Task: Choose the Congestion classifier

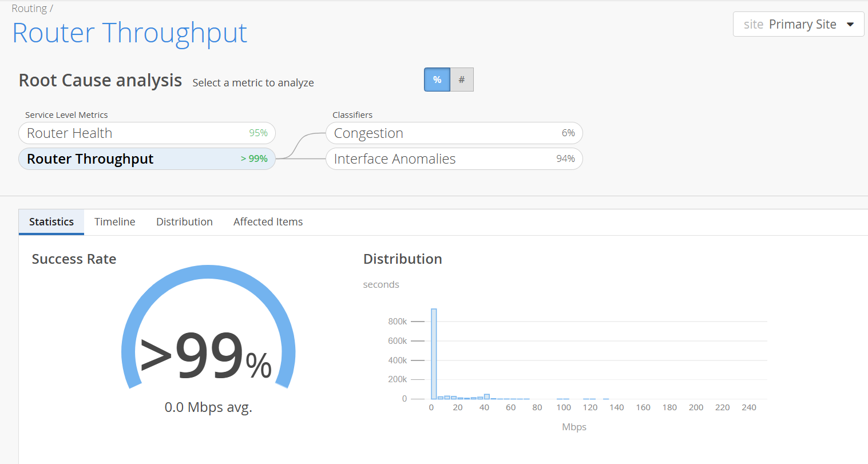Action: point(454,133)
